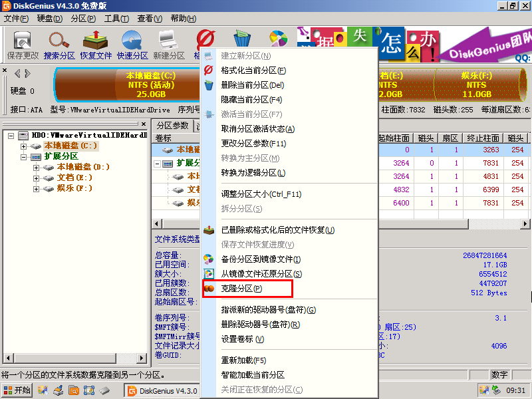The height and width of the screenshot is (399, 532).
Task: Click the Quick Partition (快速分区) toolbar icon
Action: click(132, 41)
